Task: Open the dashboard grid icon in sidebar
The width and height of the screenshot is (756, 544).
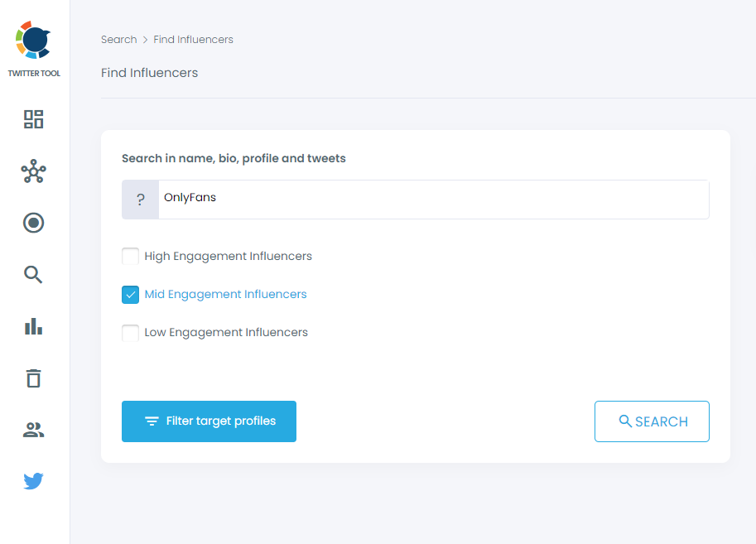Action: click(x=33, y=119)
